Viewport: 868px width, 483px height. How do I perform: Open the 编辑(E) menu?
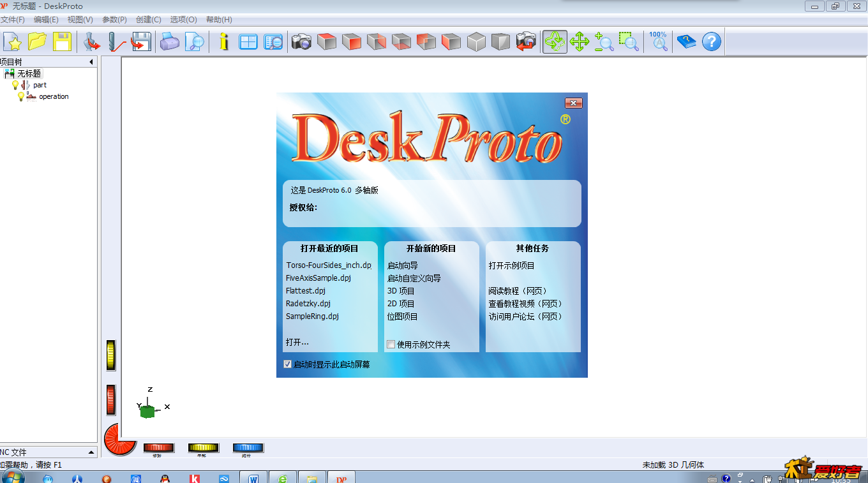click(46, 20)
